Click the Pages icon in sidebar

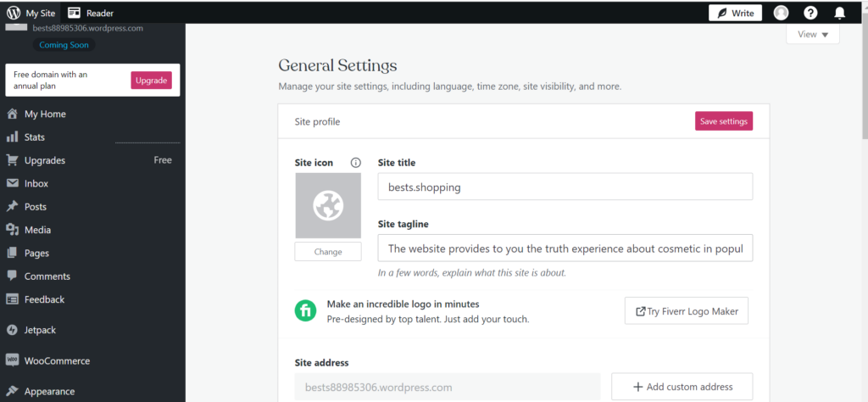coord(12,253)
